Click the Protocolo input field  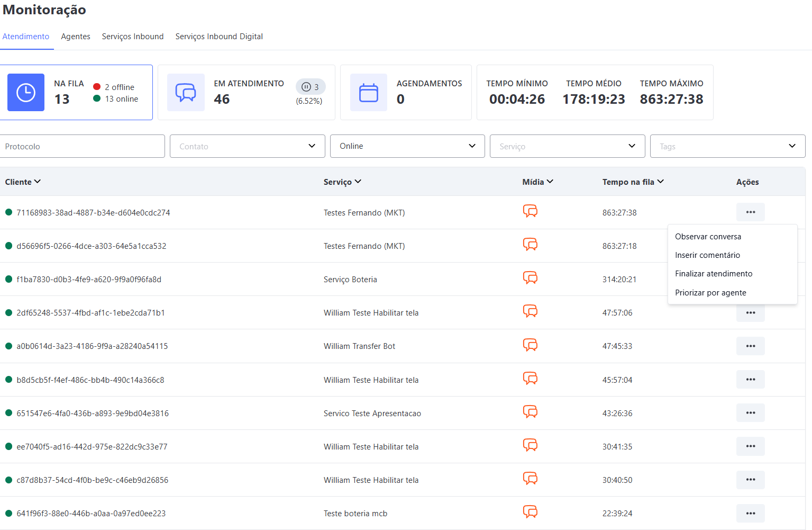83,146
